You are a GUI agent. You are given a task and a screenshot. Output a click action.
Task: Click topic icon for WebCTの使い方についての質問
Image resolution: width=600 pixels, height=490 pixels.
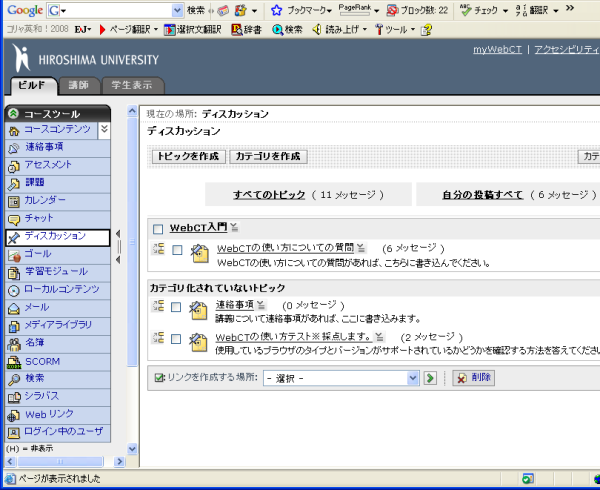[200, 254]
